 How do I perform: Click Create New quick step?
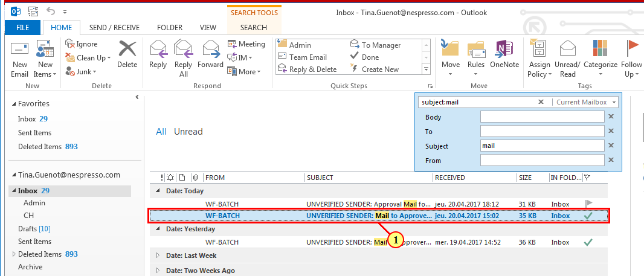375,69
